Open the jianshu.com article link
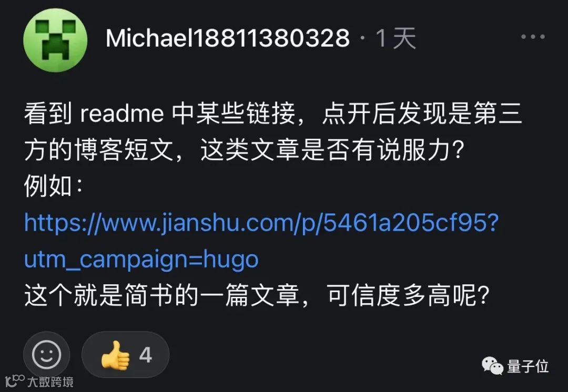 (x=261, y=223)
